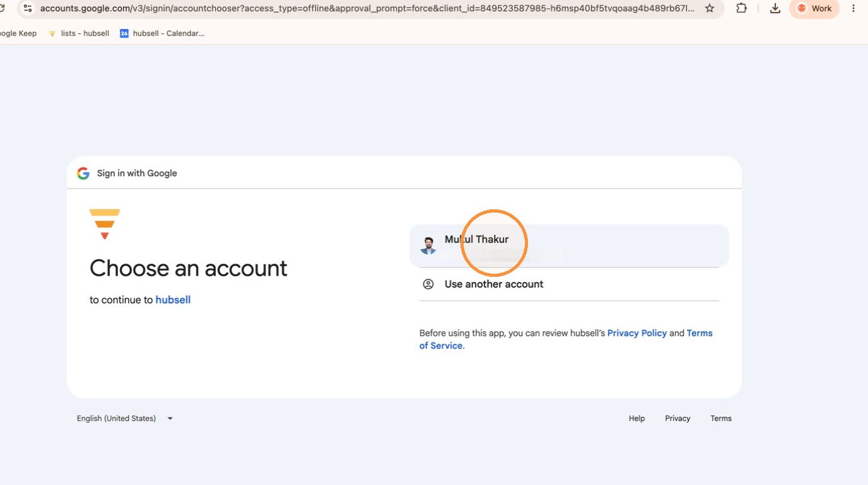The height and width of the screenshot is (485, 868).
Task: Open the Work profile button
Action: [814, 8]
